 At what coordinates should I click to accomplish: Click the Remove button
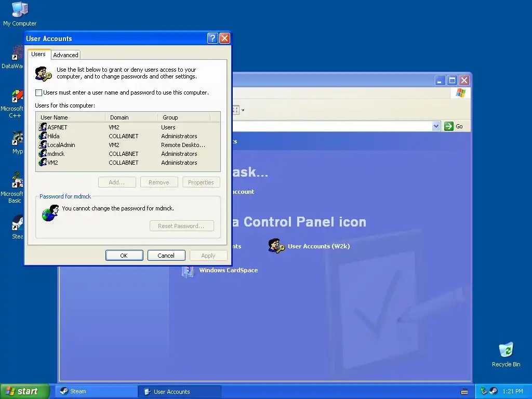[159, 182]
